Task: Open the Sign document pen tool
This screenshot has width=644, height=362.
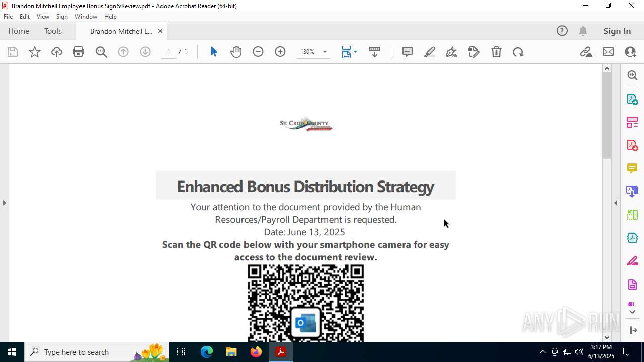Action: coord(451,52)
